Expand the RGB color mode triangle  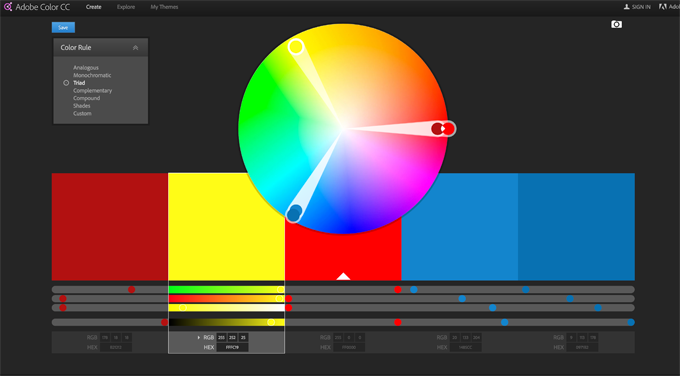coord(199,337)
